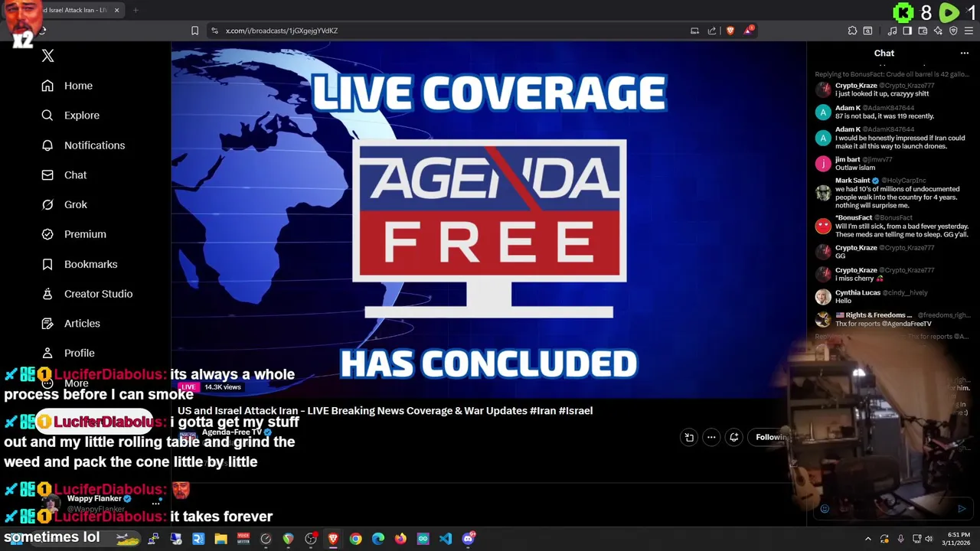Click Cynthia Lucas chat username
The image size is (980, 551).
coord(857,292)
